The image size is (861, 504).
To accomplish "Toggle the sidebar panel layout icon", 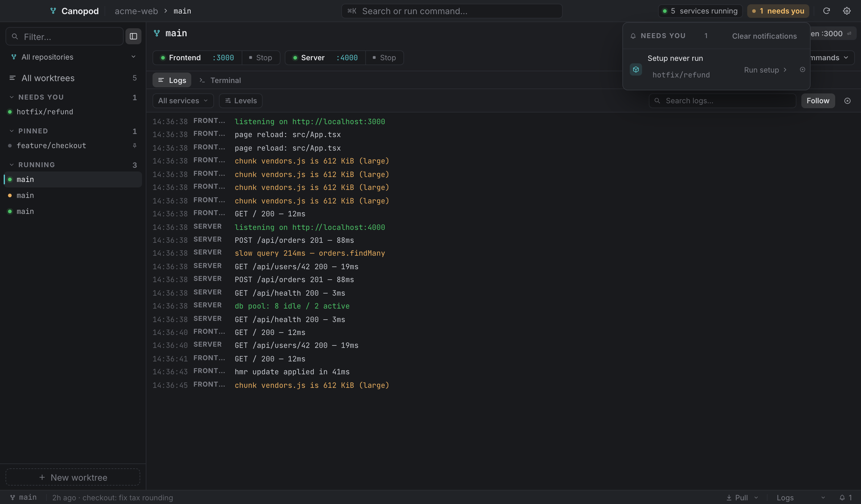I will pos(133,36).
